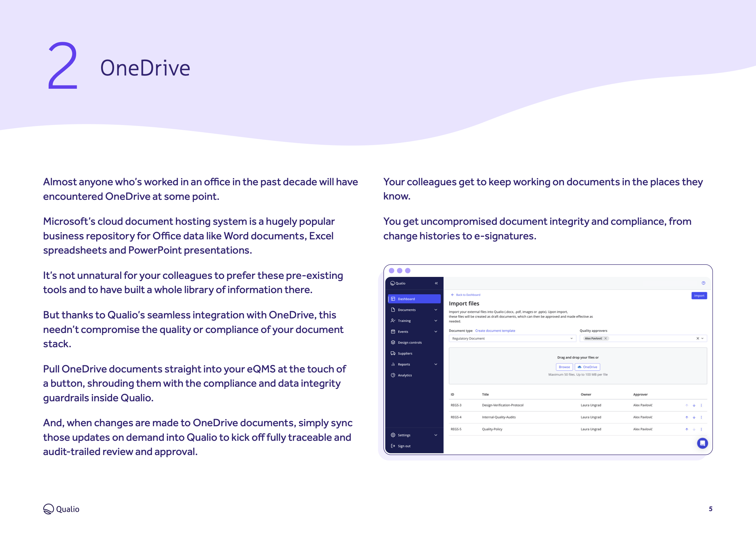Click Laura Ungrad in REGS-4 row
Image resolution: width=756 pixels, height=536 pixels.
tap(591, 417)
